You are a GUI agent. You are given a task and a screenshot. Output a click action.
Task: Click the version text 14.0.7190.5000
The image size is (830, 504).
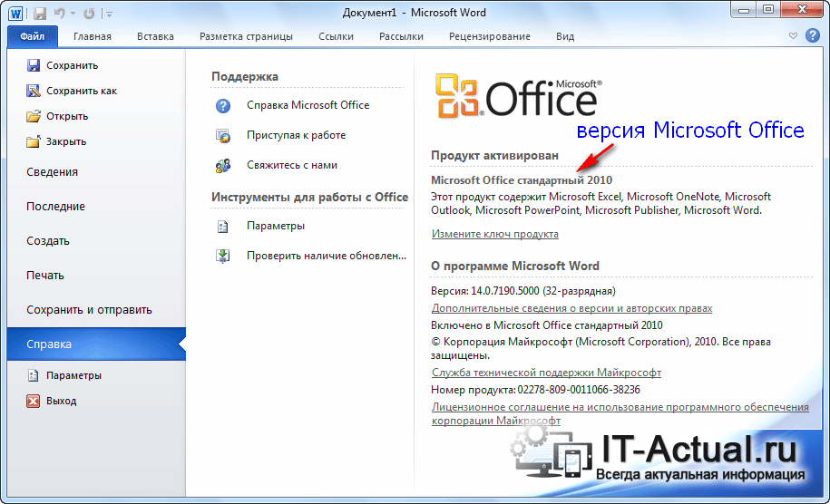(x=505, y=291)
